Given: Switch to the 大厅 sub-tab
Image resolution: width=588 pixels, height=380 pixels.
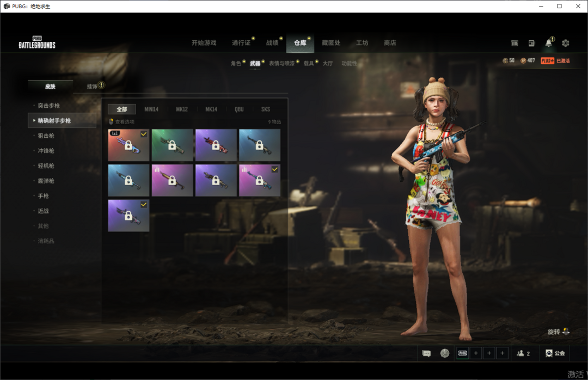Looking at the screenshot, I should pos(327,63).
